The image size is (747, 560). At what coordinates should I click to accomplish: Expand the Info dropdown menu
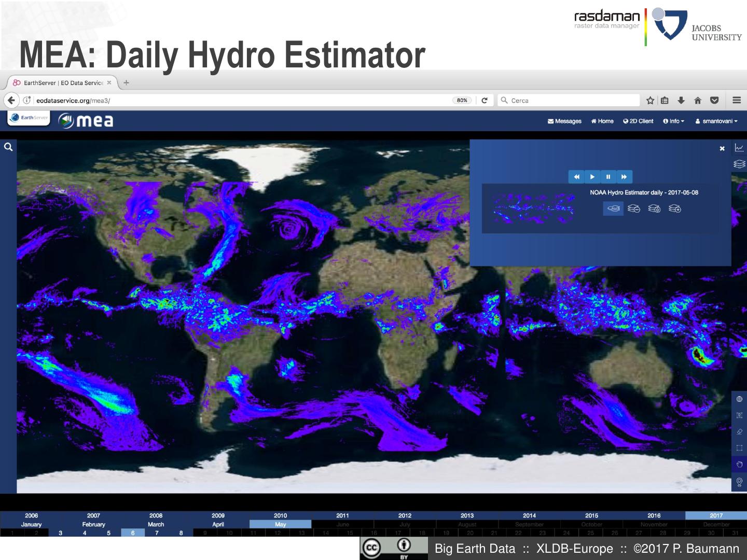point(674,121)
